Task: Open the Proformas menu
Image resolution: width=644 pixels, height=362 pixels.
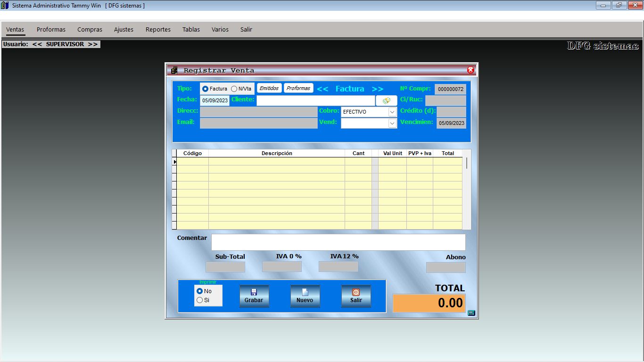Action: click(51, 29)
